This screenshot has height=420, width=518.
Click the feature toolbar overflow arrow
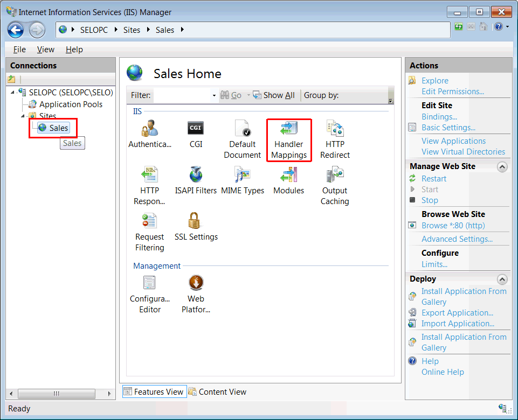[390, 101]
